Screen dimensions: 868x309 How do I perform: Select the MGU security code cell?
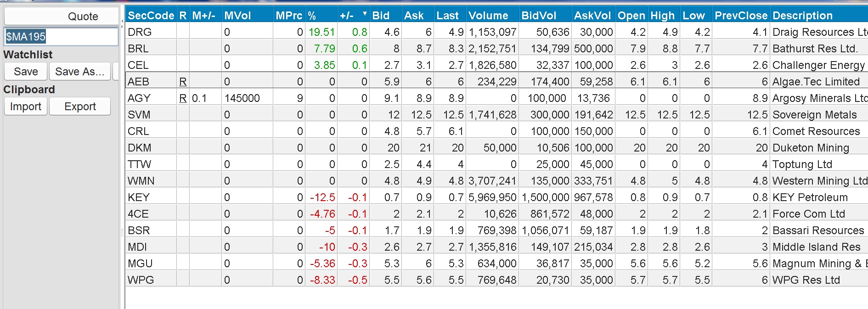[151, 264]
